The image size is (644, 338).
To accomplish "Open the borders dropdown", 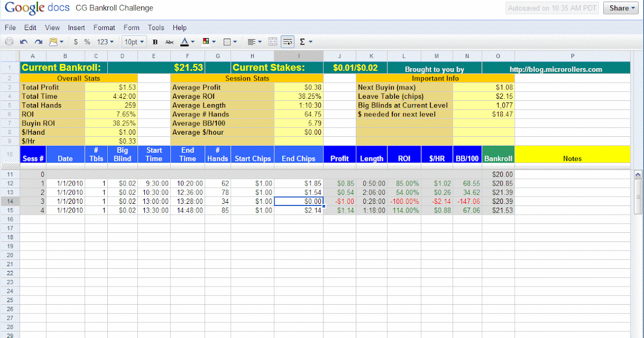I will coord(230,41).
